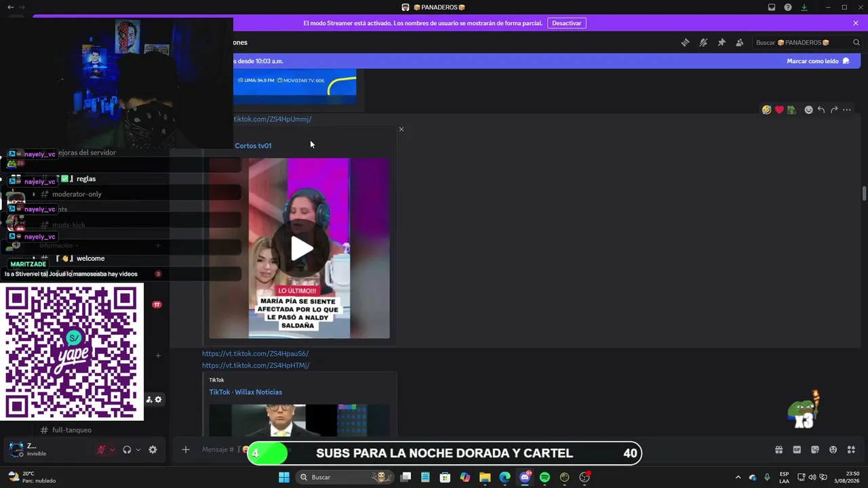Play the María Pía TikTok video
868x488 pixels.
click(302, 249)
